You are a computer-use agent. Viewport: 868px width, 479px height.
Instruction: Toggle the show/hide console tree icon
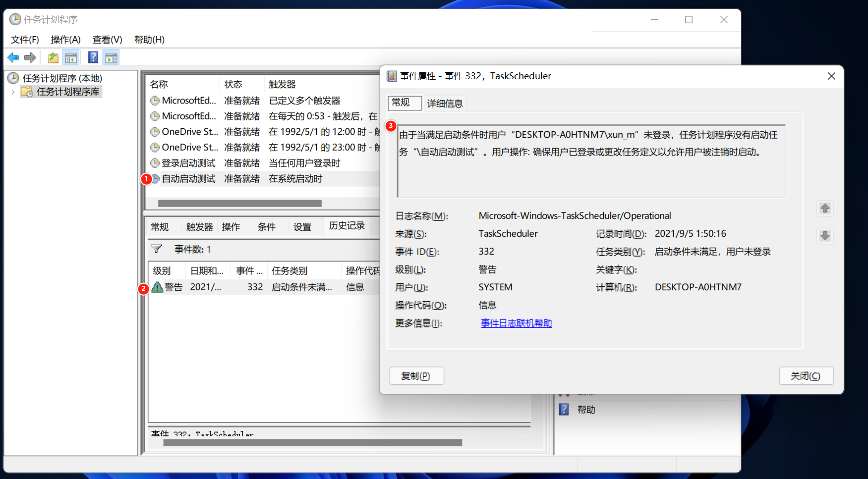(71, 57)
